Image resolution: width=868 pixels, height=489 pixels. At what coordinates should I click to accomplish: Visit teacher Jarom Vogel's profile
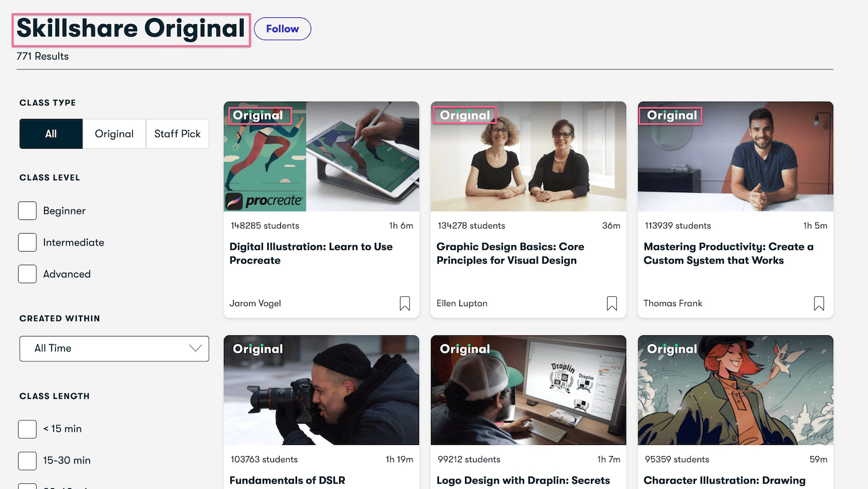pos(255,303)
